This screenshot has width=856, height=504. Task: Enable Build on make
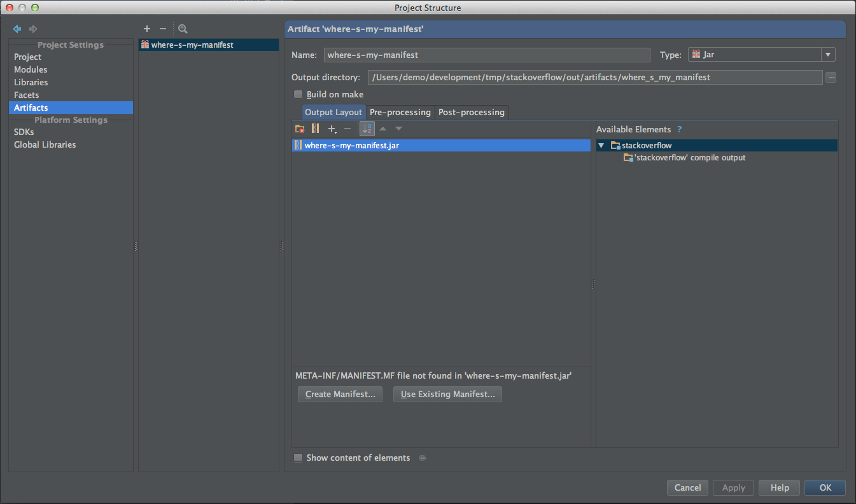(298, 94)
